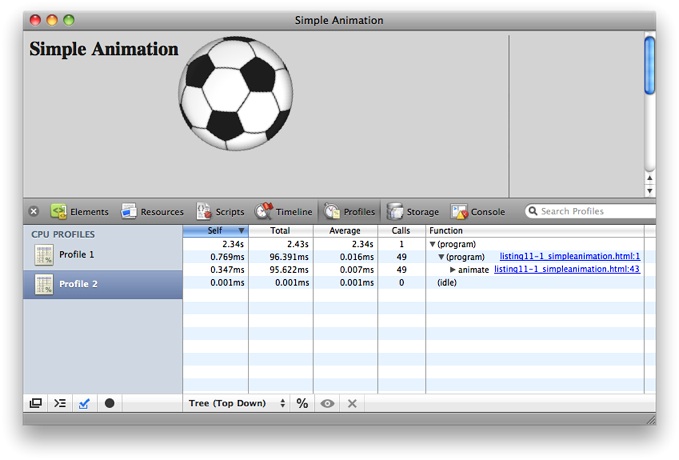Open the Tree (Top Down) dropdown

tap(236, 403)
